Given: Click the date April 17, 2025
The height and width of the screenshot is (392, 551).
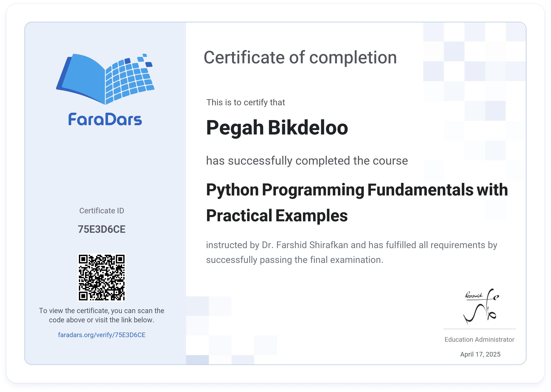Looking at the screenshot, I should point(480,354).
